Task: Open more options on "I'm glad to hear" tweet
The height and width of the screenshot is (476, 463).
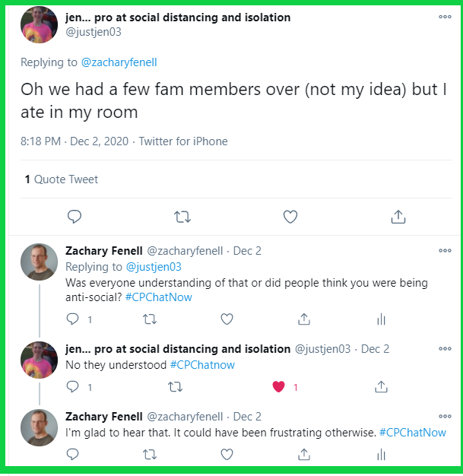Action: click(x=445, y=417)
